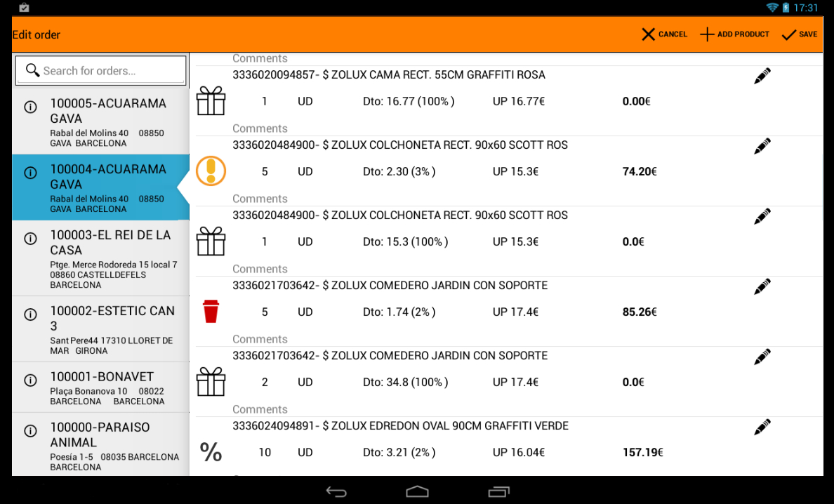Focus the Search for orders field
Screen dimensions: 834x504
pos(101,70)
